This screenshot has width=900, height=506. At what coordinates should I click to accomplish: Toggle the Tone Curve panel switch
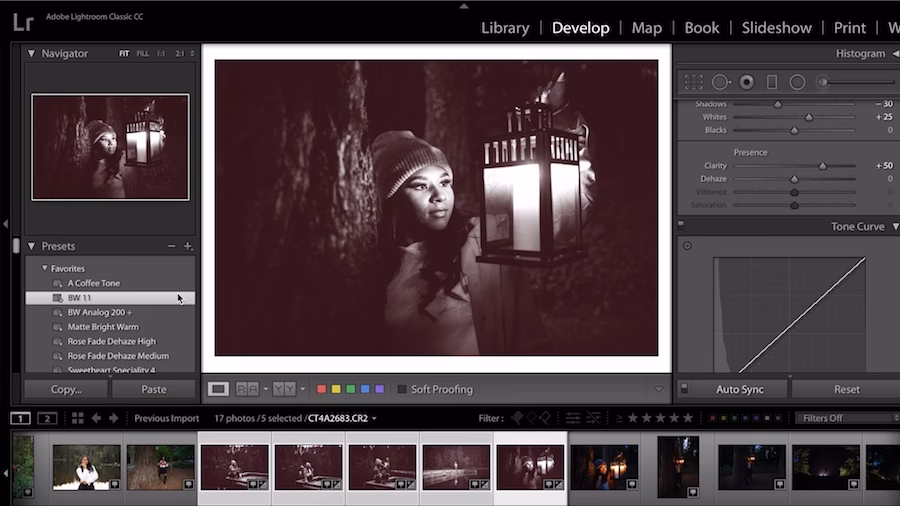681,226
